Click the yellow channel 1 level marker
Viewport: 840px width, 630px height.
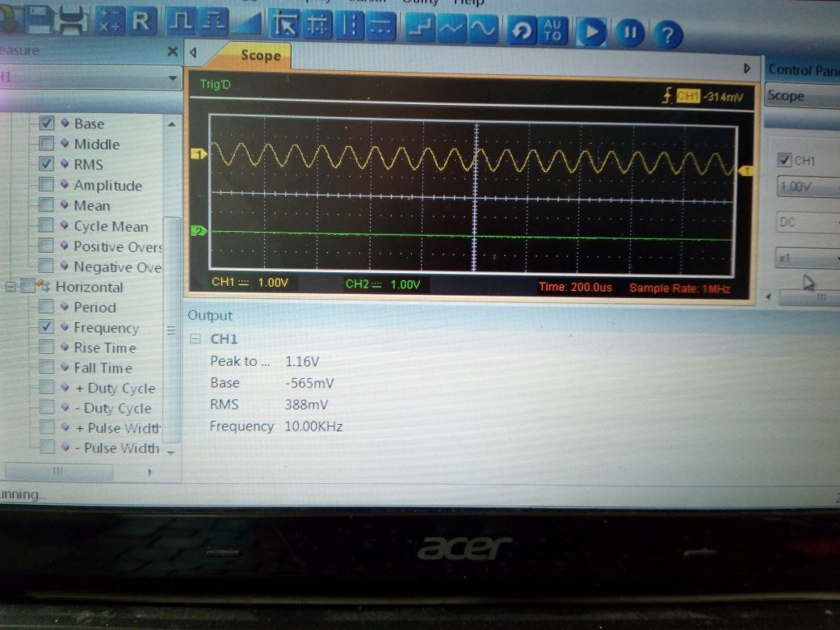[199, 154]
